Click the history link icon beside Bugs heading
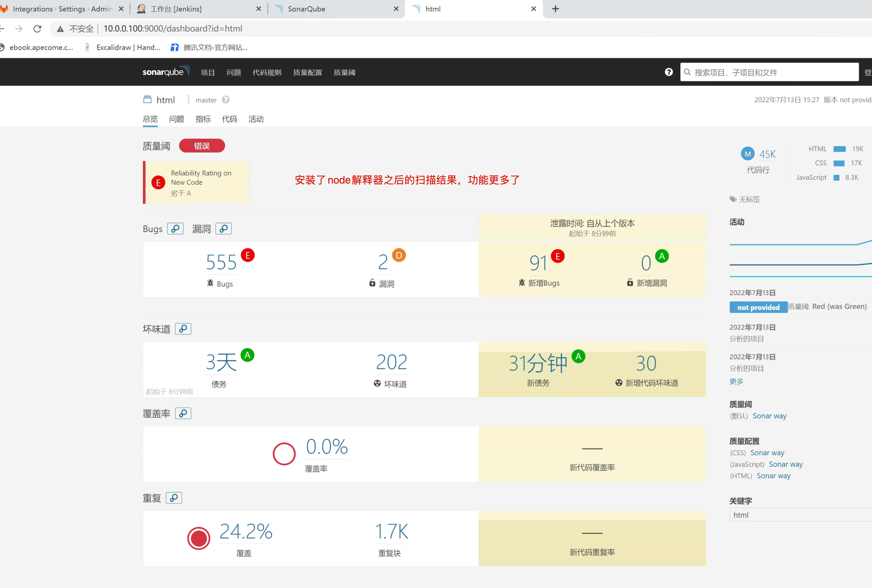This screenshot has width=872, height=588. (175, 228)
